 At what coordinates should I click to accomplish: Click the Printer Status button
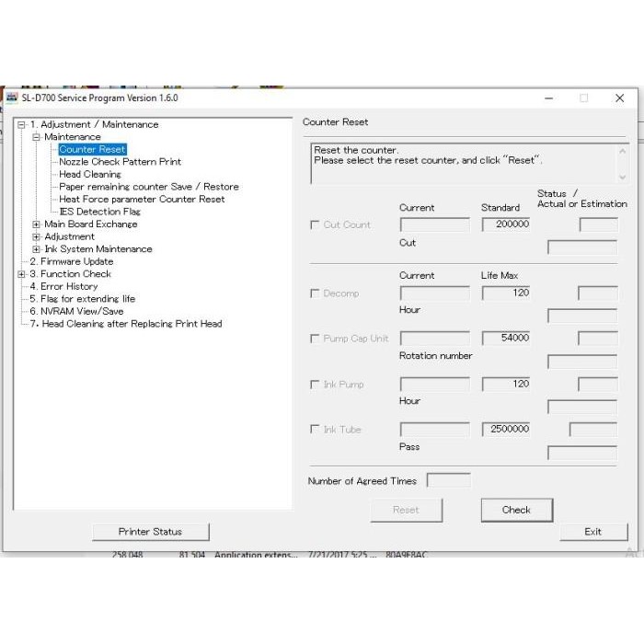(x=150, y=532)
